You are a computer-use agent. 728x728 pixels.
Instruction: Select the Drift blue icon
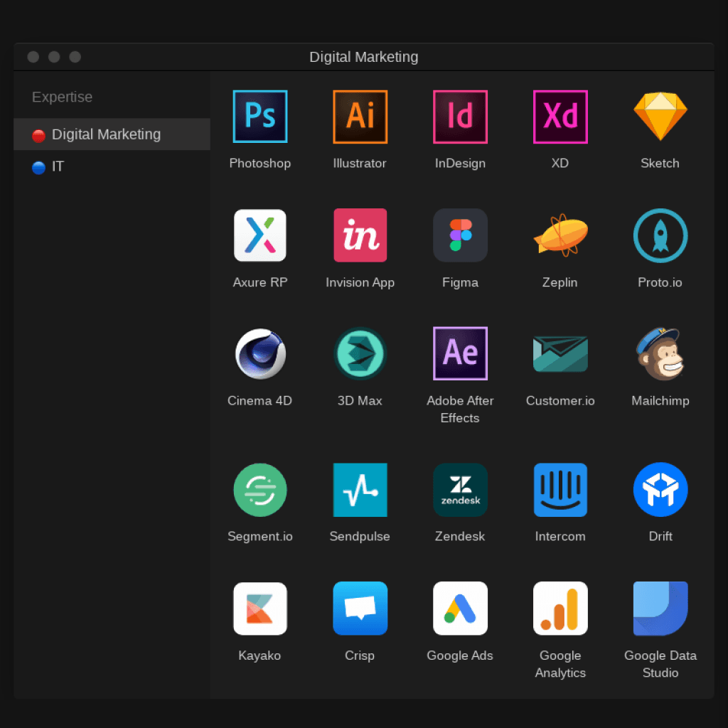click(x=660, y=490)
